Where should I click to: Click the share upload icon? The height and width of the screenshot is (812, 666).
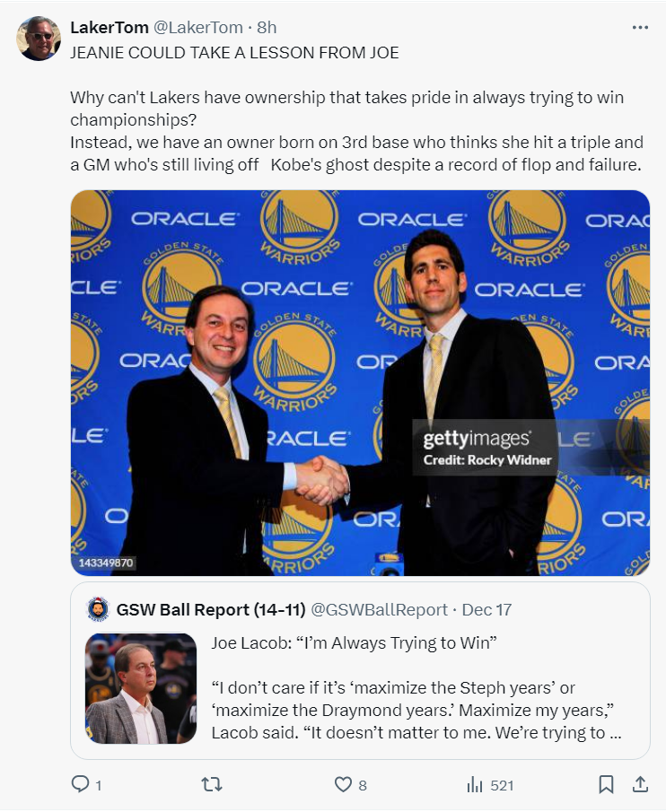(x=640, y=784)
